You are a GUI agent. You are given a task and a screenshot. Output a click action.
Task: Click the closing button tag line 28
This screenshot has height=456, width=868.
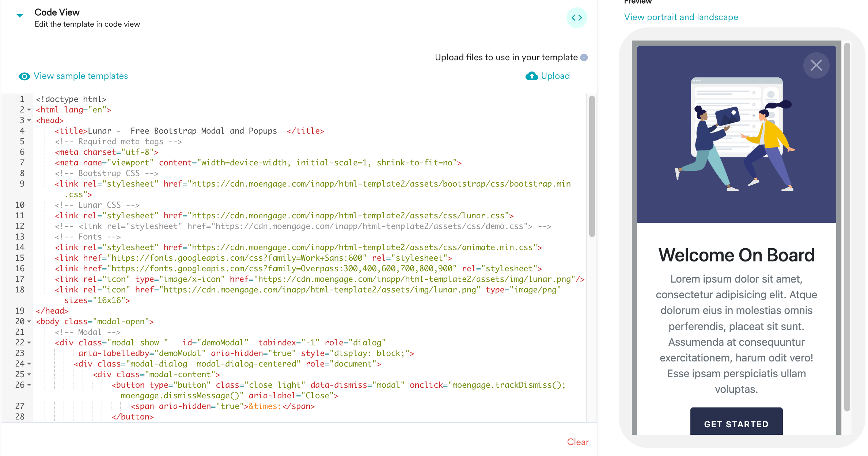pos(133,417)
